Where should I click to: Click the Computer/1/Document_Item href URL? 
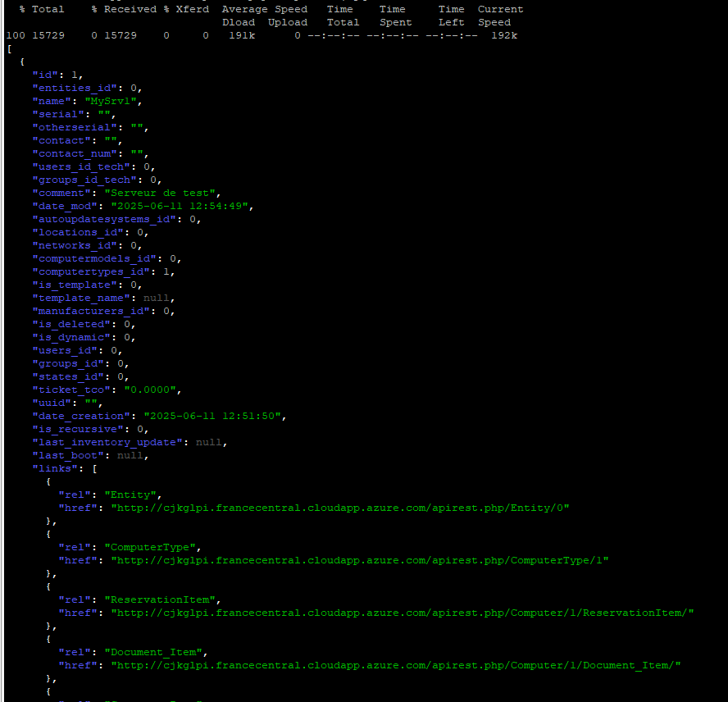396,666
